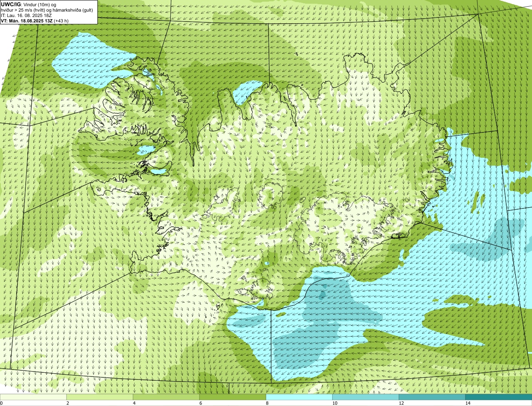Click the legend scale label "12"
Image resolution: width=532 pixels, height=406 pixels.
(x=401, y=403)
